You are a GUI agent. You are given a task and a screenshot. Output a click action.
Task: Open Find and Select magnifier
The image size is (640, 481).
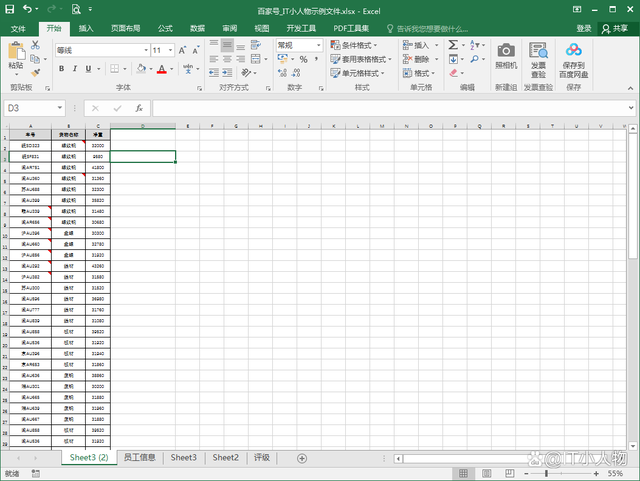coord(474,59)
